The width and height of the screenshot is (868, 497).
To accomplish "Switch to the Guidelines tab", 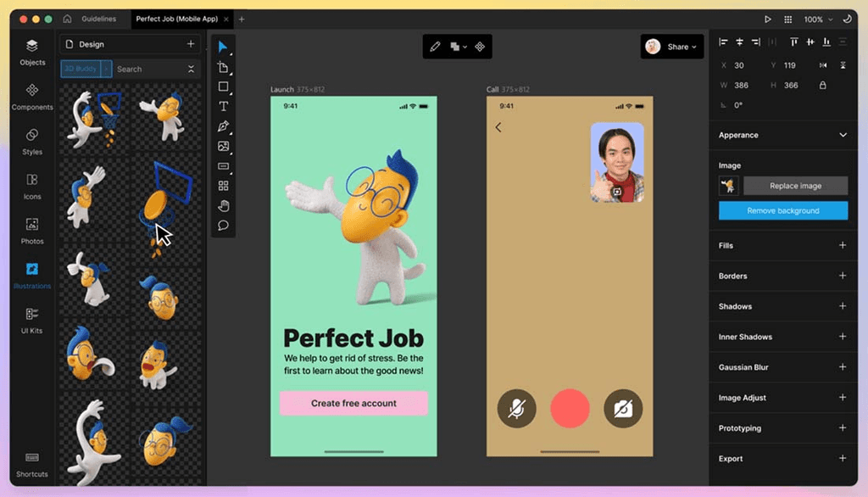I will point(98,19).
